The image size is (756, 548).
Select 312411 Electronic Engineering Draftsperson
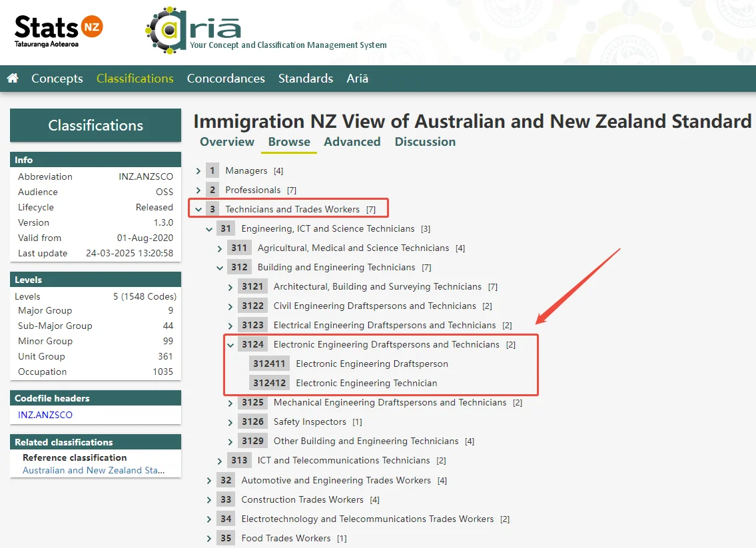pyautogui.click(x=372, y=364)
